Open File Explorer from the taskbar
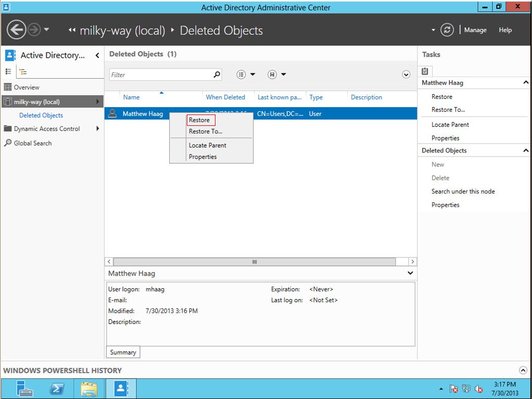Image resolution: width=532 pixels, height=399 pixels. [x=89, y=389]
